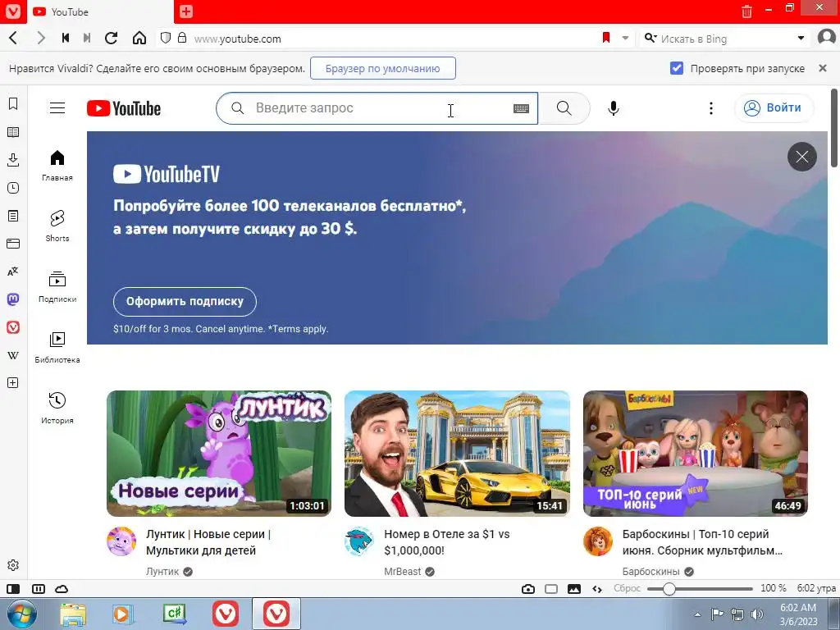
Task: Open YouTube hamburger guide menu
Action: 57,107
